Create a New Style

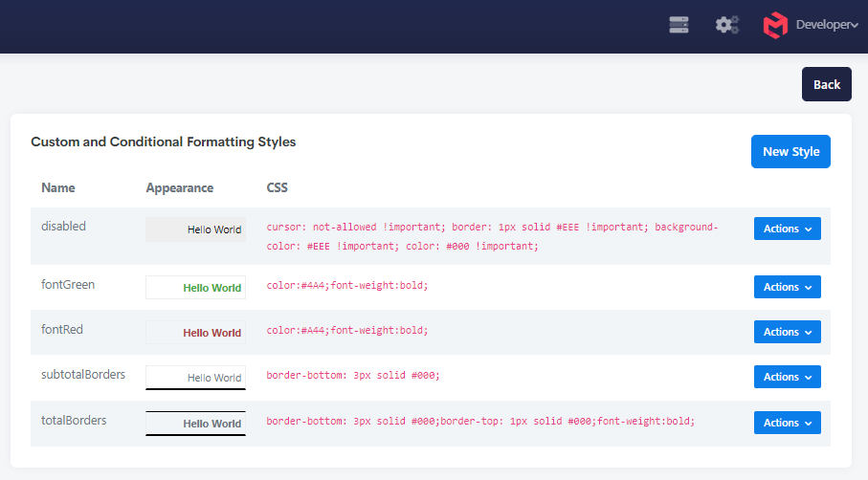[x=790, y=151]
